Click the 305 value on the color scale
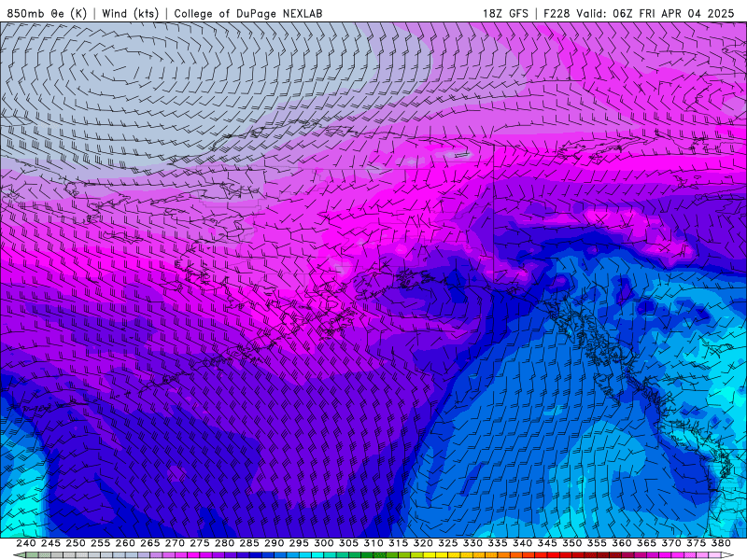Screen dimensions: 747x560 (x=348, y=543)
